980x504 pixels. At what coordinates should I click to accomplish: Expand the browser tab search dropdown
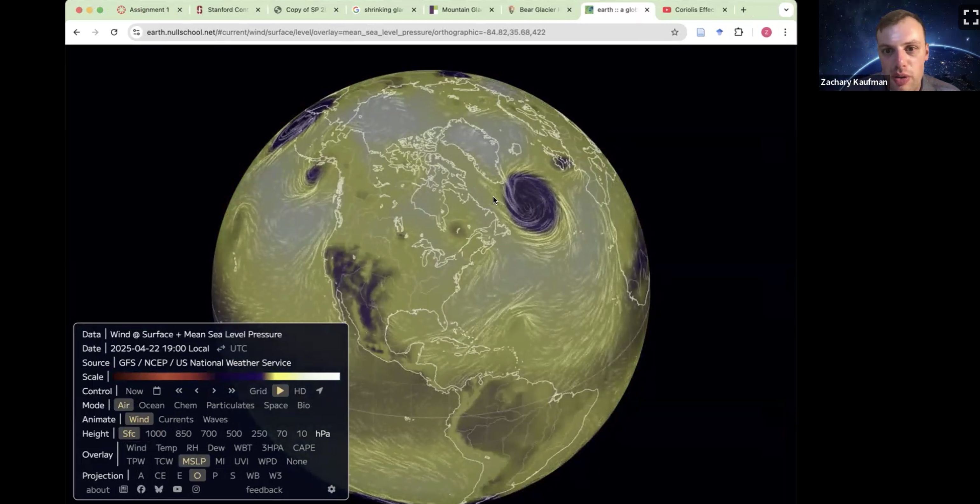[786, 10]
